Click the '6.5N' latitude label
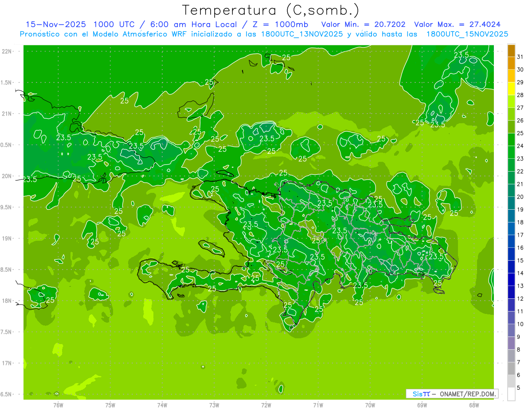This screenshot has height=411, width=532. (6, 394)
